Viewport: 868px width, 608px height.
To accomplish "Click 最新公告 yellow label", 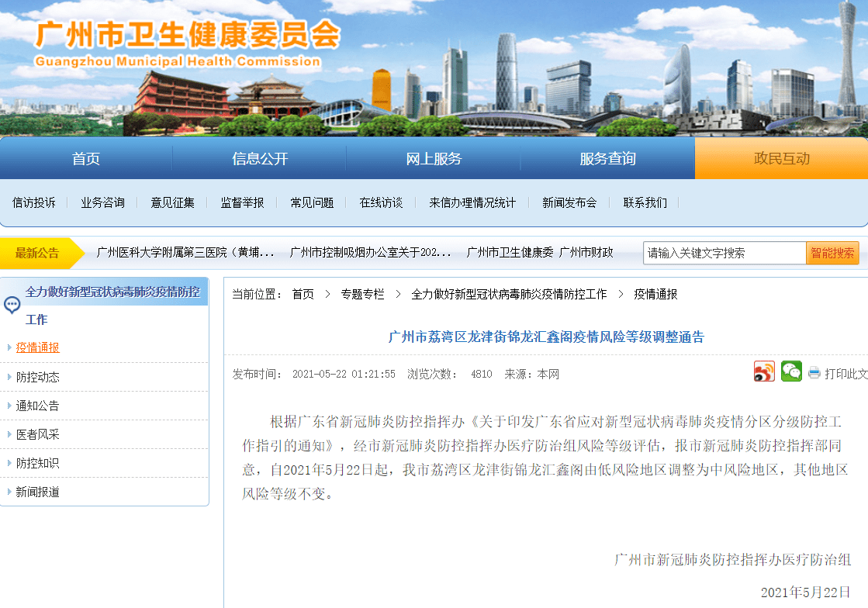I will [x=37, y=254].
